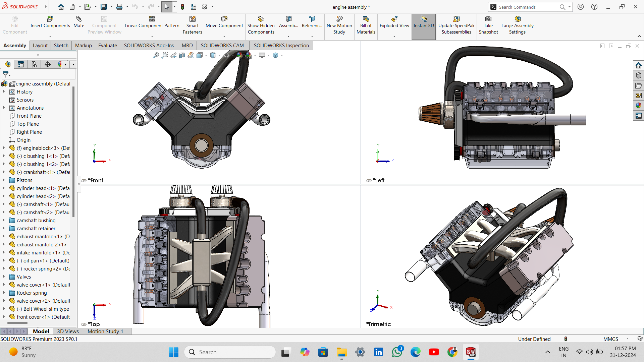Switch to the Evaluate tab
The width and height of the screenshot is (644, 362).
point(107,46)
